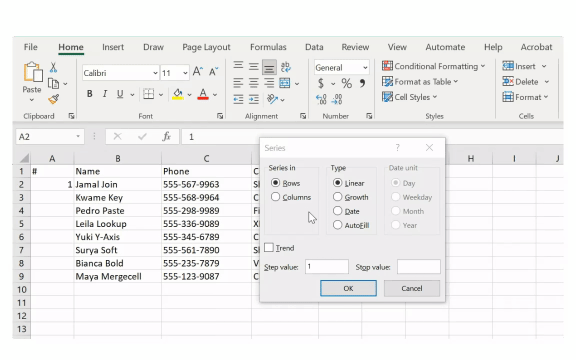Switch to the Insert ribbon tab
576x360 pixels.
pos(113,47)
